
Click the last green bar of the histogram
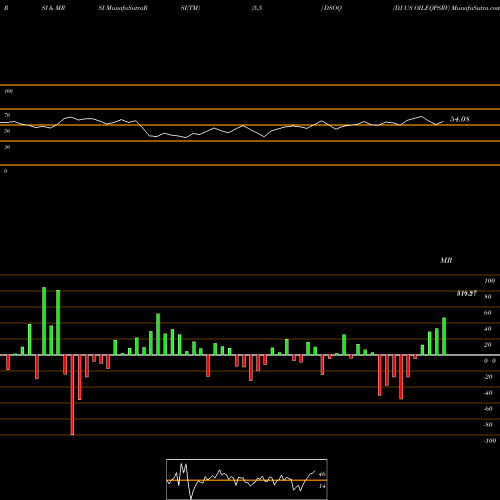[444, 336]
